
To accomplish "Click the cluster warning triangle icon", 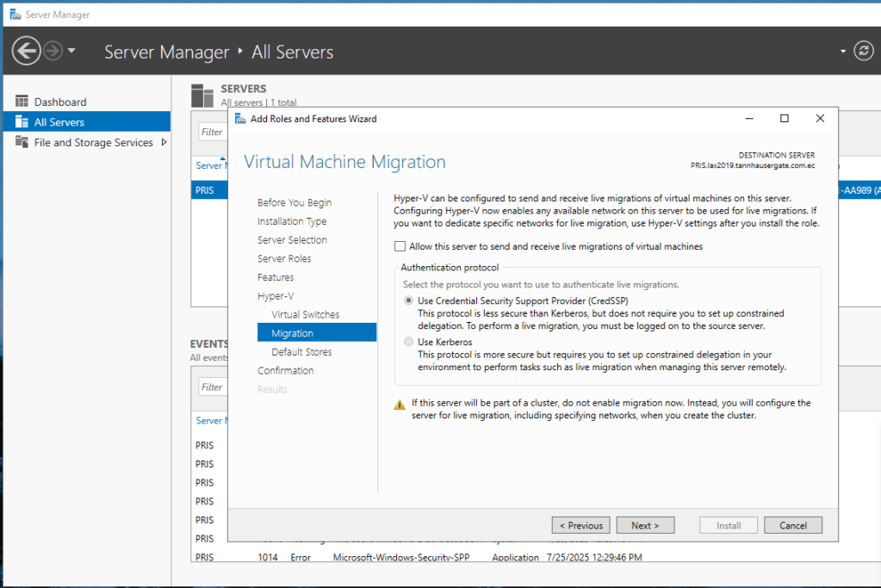I will tap(400, 404).
